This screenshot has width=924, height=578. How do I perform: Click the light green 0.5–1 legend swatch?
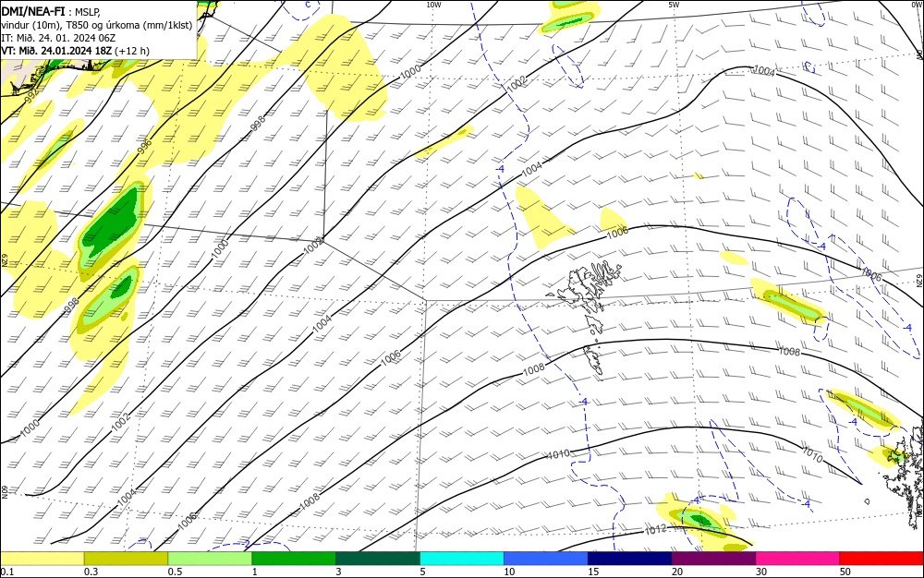pos(210,559)
